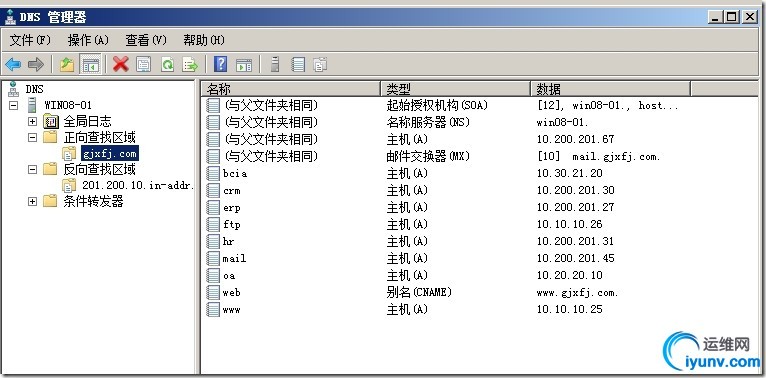Sort by the 类型 column header

pos(455,89)
